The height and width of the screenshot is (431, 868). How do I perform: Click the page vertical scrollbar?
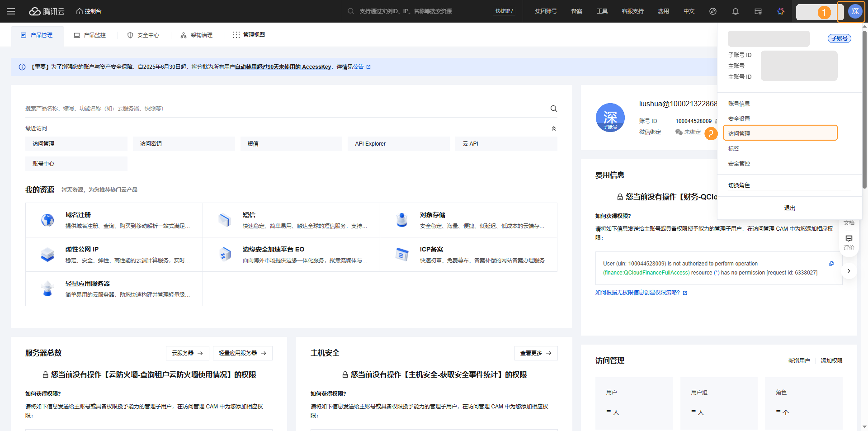pos(864,108)
